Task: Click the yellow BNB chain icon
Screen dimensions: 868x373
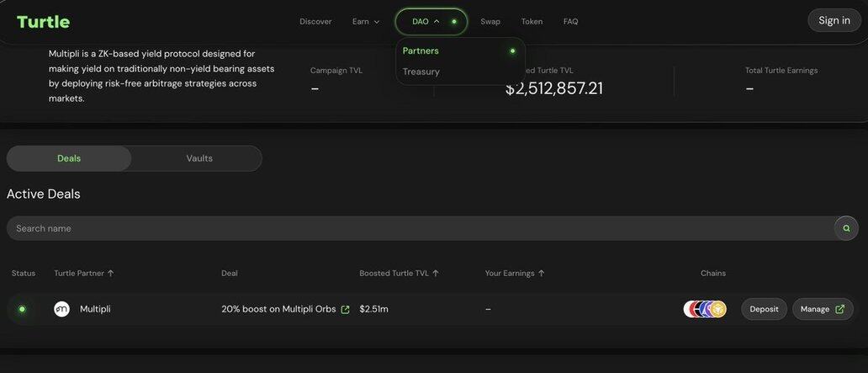Action: pyautogui.click(x=717, y=309)
